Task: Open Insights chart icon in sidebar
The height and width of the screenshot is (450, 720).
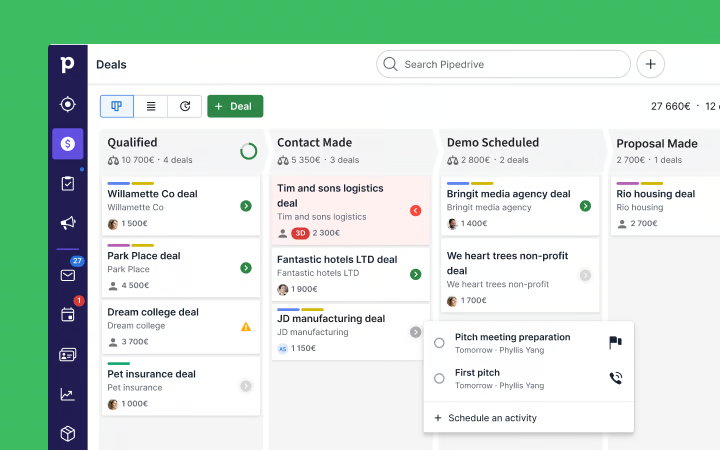Action: 68,394
